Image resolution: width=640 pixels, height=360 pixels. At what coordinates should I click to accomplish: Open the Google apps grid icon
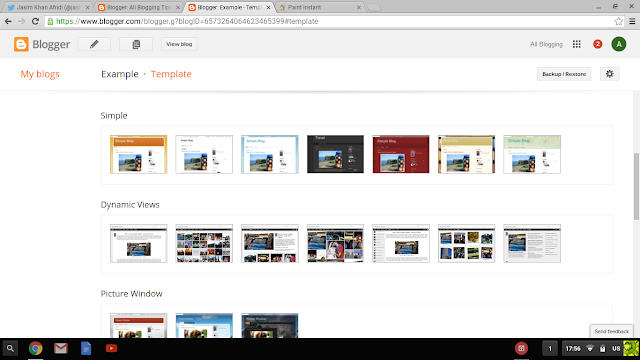pyautogui.click(x=576, y=44)
